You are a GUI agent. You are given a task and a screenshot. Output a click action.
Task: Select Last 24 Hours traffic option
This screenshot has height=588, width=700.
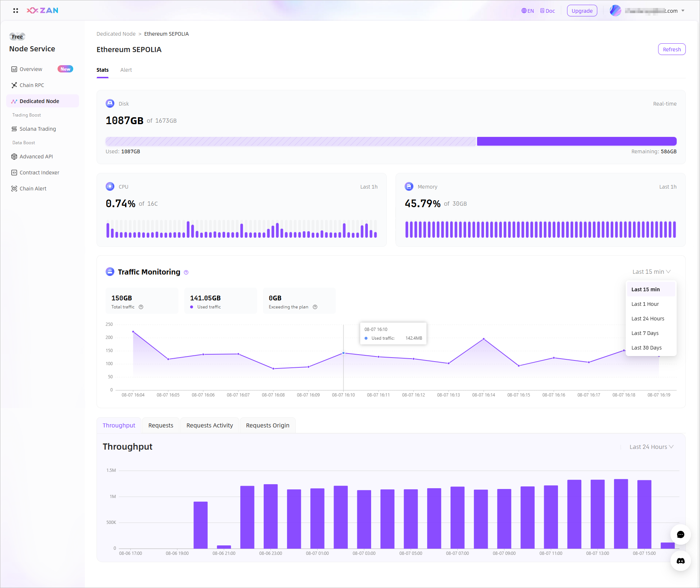click(651, 319)
